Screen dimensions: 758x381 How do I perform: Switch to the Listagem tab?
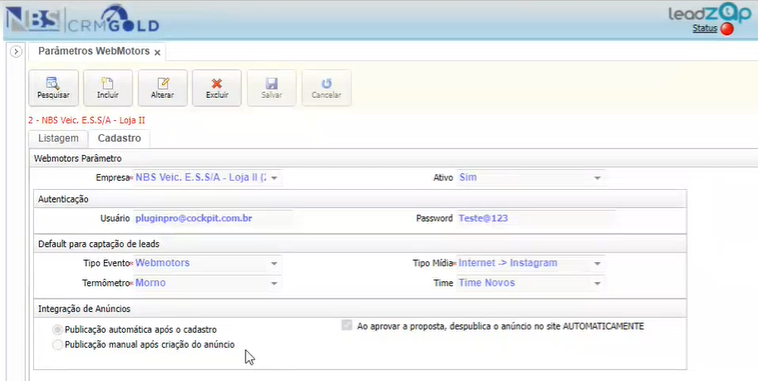(58, 138)
